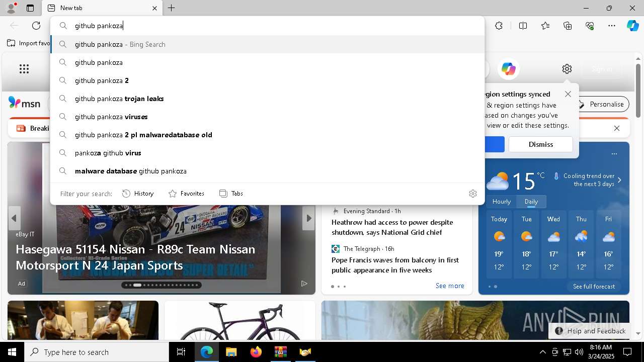Select 'malware database github pankoza' suggestion
The width and height of the screenshot is (644, 362).
tap(268, 171)
